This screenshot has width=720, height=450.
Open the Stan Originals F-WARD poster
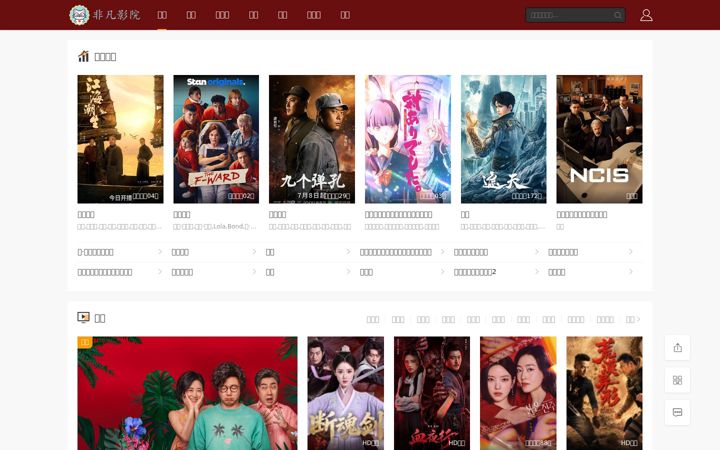(216, 139)
